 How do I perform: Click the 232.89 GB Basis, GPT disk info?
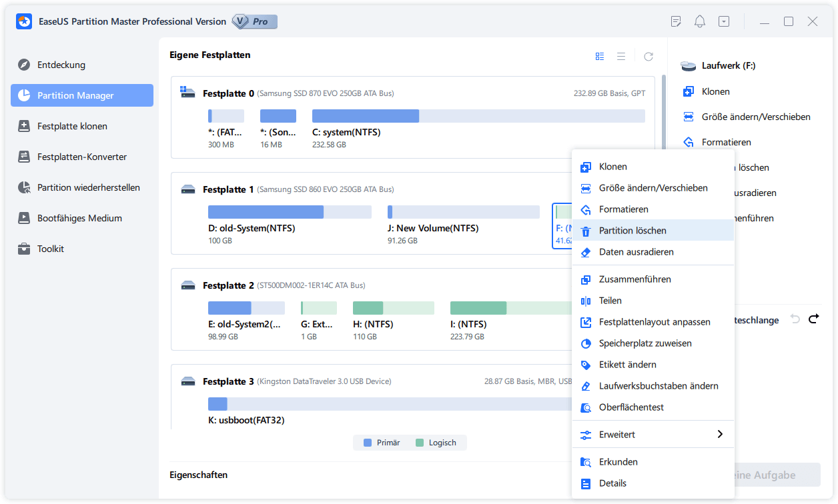click(609, 93)
